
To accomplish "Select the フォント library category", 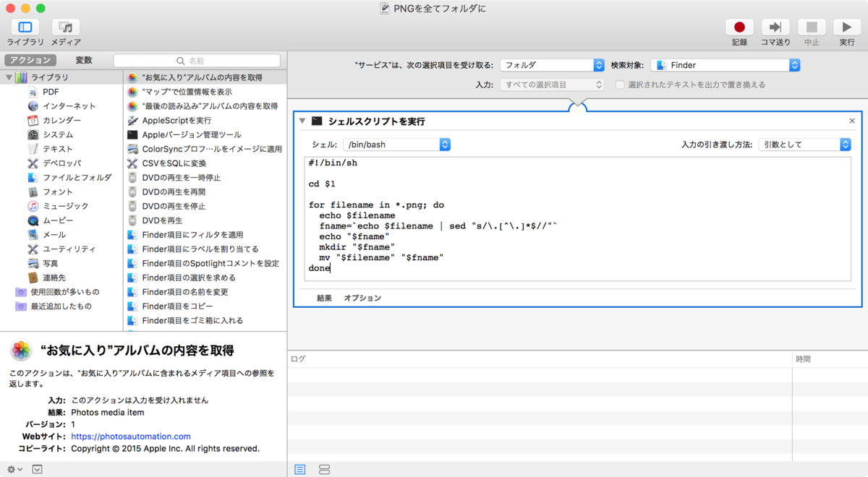I will point(51,192).
